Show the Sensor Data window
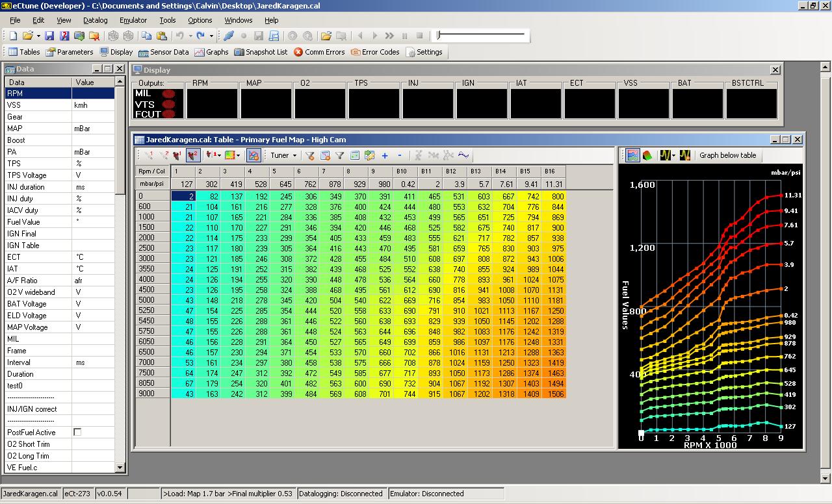This screenshot has height=504, width=832. (163, 52)
